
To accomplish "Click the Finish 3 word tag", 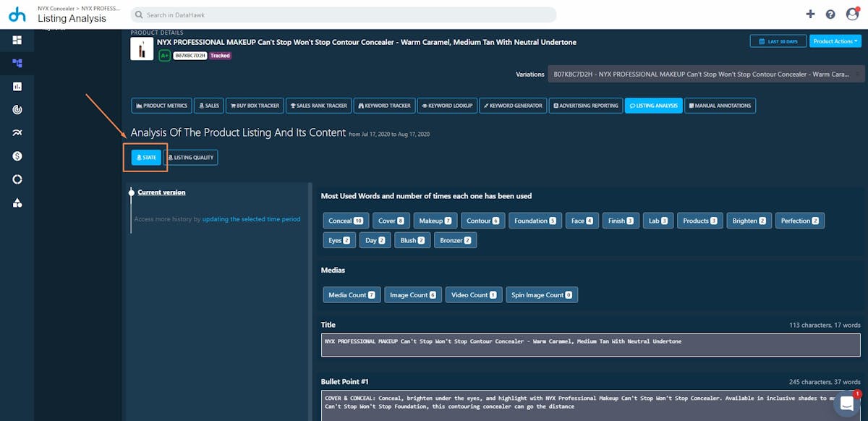I will click(x=621, y=221).
